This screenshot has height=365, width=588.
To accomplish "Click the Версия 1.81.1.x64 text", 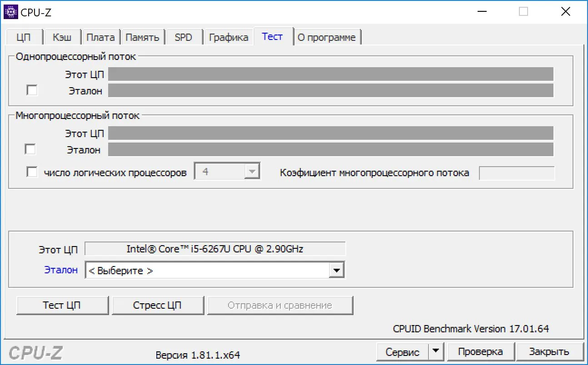I will coord(198,355).
